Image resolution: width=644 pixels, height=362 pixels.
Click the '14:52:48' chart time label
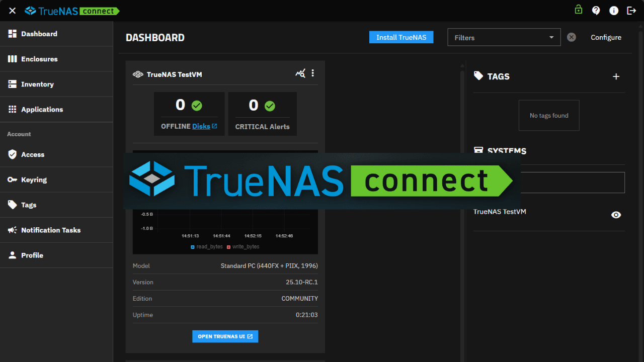click(284, 236)
